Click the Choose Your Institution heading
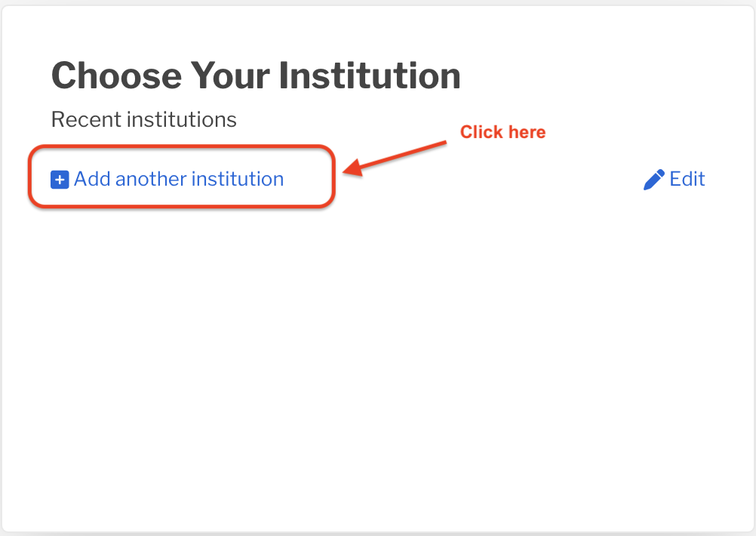Image resolution: width=756 pixels, height=536 pixels. click(x=256, y=76)
